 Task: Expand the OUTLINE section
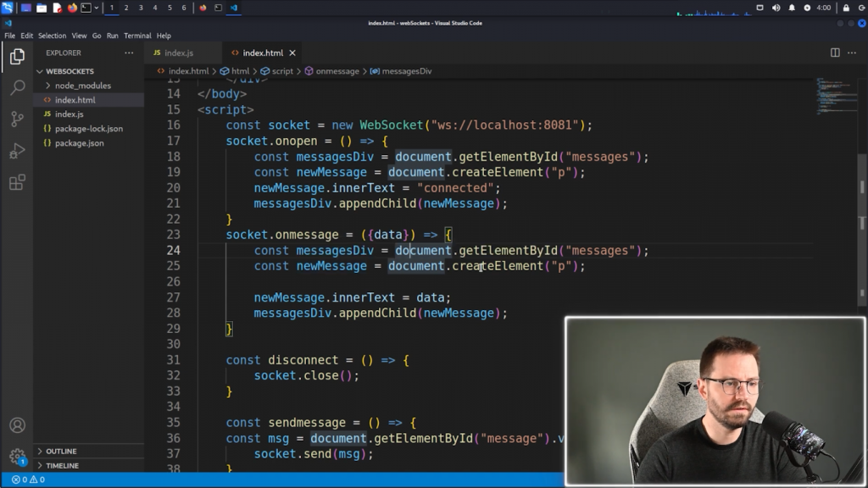click(x=61, y=451)
